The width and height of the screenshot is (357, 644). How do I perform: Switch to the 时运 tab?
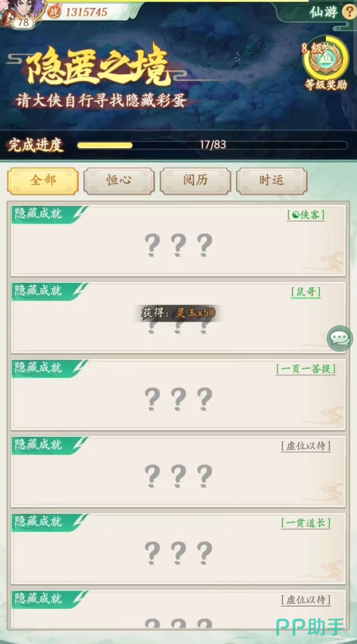[272, 181]
